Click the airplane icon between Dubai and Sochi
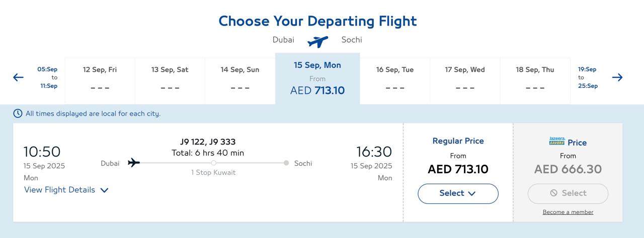 point(318,41)
